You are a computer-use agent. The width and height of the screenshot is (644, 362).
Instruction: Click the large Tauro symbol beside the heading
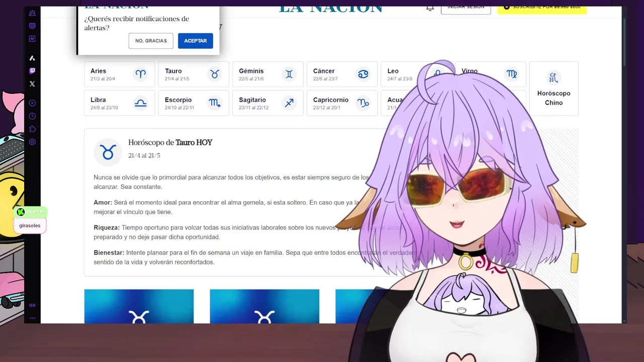pyautogui.click(x=108, y=152)
